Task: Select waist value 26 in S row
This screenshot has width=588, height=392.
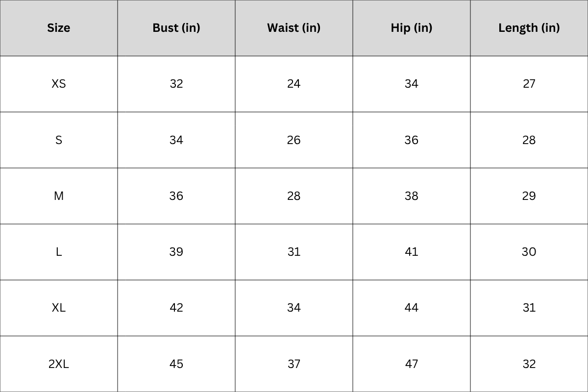Action: pyautogui.click(x=294, y=140)
